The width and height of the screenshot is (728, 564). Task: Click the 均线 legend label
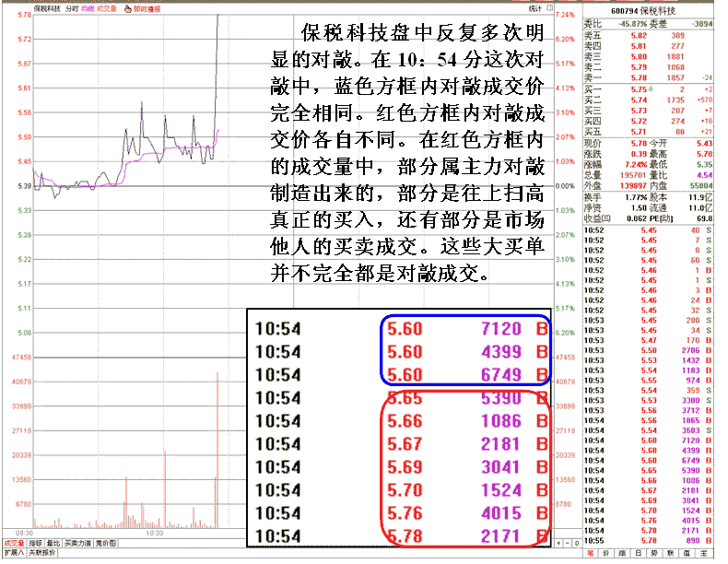pyautogui.click(x=88, y=9)
